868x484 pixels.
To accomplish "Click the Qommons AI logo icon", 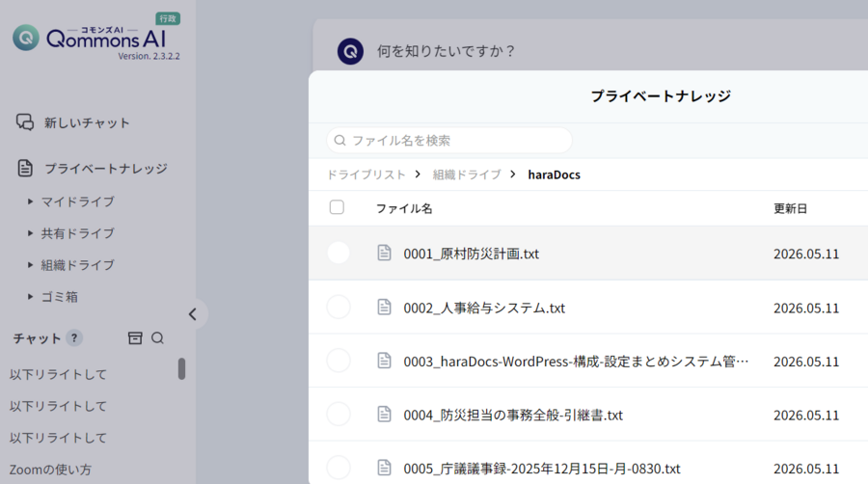I will tap(26, 38).
